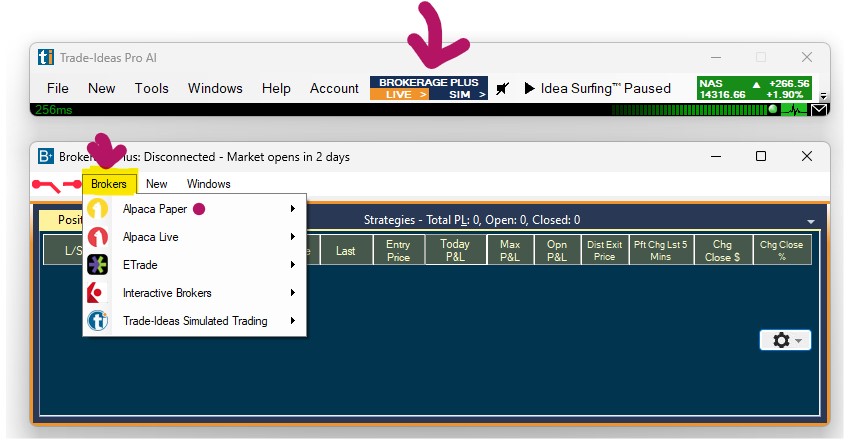This screenshot has height=444, width=849.
Task: Open the Account menu
Action: click(334, 88)
